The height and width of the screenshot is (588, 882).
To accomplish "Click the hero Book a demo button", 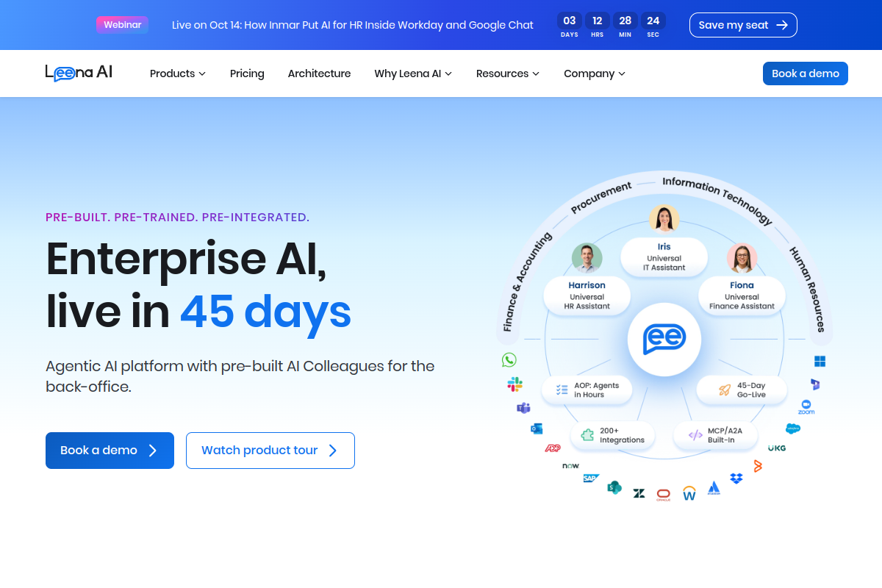I will click(x=110, y=451).
